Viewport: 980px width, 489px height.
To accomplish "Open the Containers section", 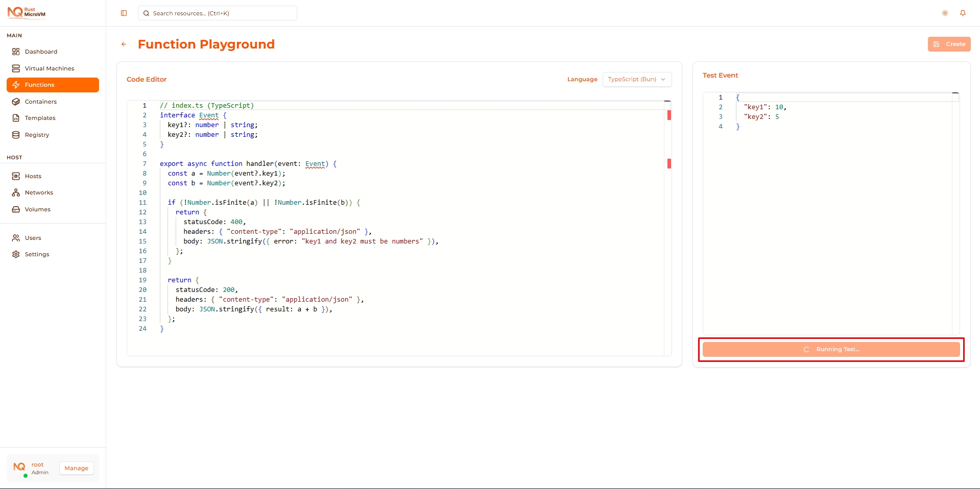I will coord(40,102).
